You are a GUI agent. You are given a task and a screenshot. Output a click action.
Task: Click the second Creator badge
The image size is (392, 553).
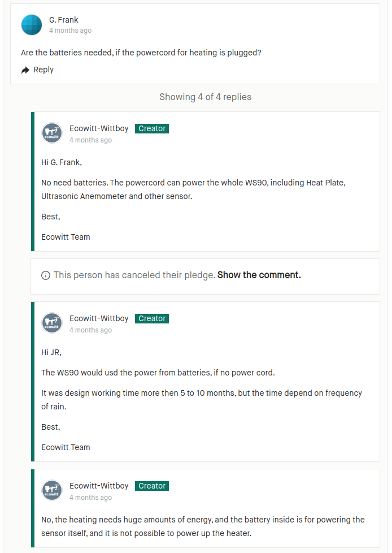[x=152, y=318]
